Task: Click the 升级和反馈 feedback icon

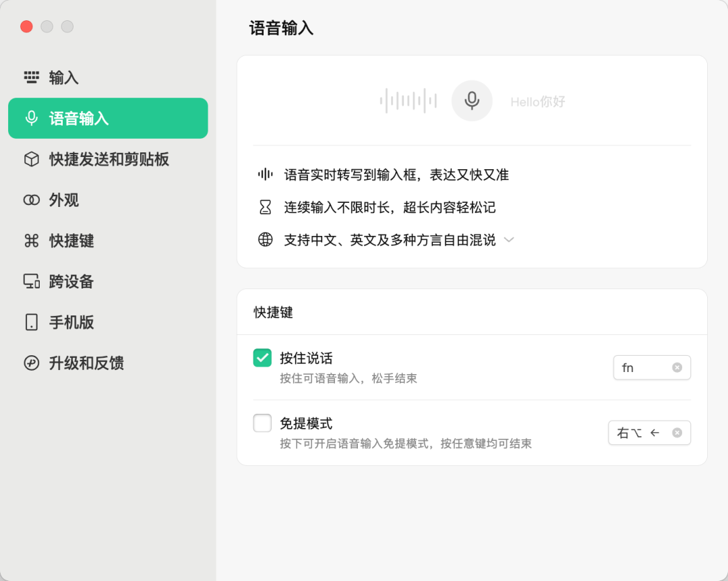Action: pyautogui.click(x=32, y=363)
